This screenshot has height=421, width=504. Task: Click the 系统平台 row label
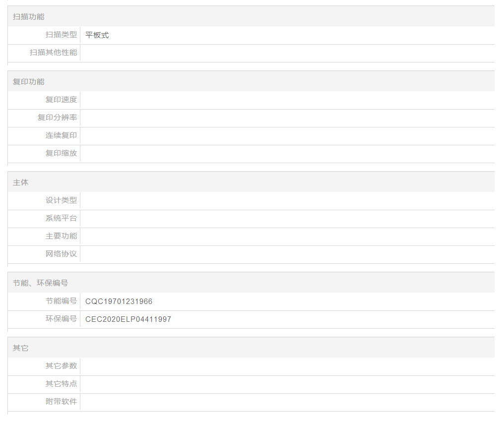(x=61, y=218)
